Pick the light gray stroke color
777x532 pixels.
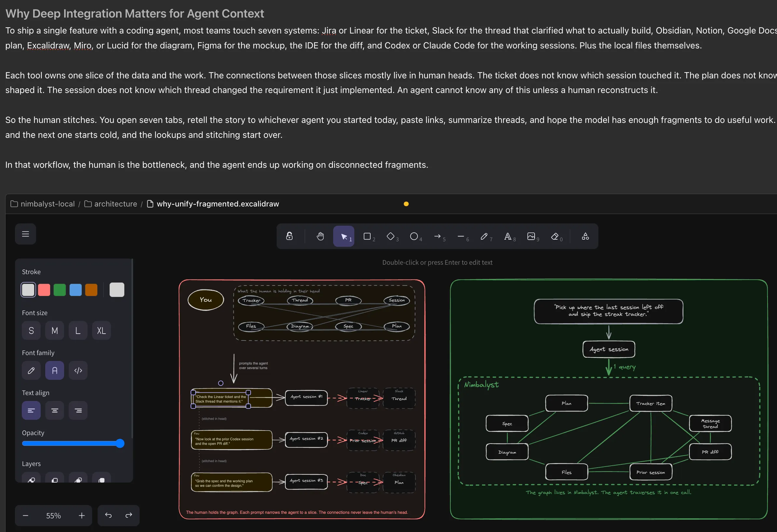click(28, 289)
